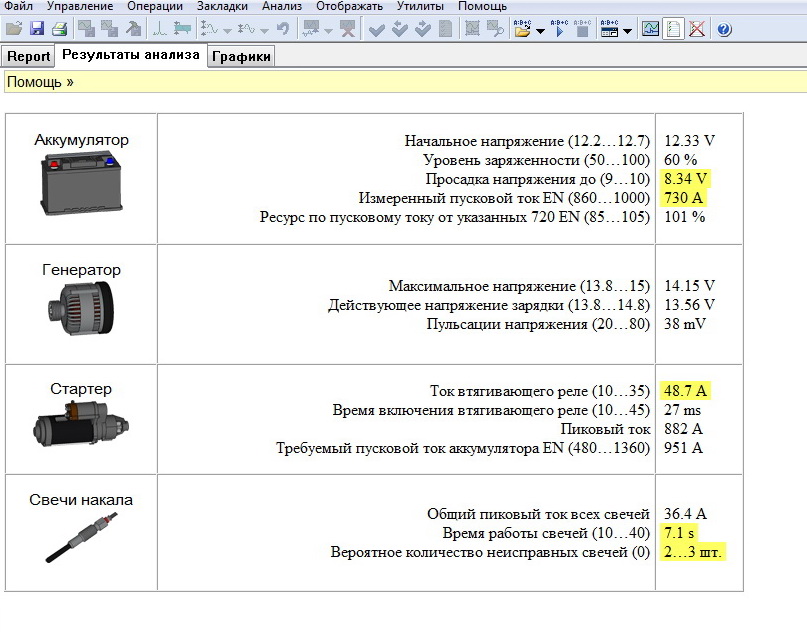
Task: Toggle the waveform graph view button
Action: click(651, 29)
